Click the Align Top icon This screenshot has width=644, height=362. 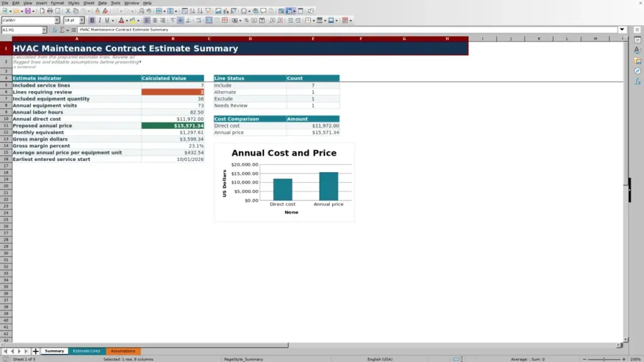coord(172,20)
